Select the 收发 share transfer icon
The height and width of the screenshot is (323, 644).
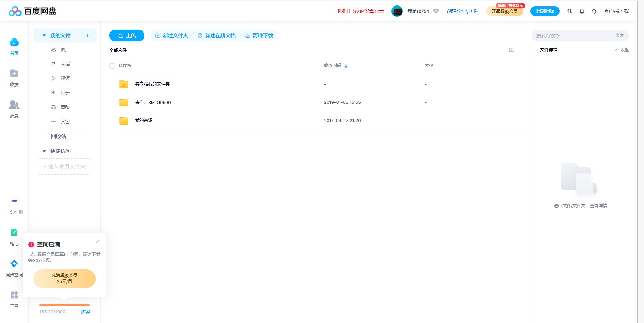click(14, 74)
